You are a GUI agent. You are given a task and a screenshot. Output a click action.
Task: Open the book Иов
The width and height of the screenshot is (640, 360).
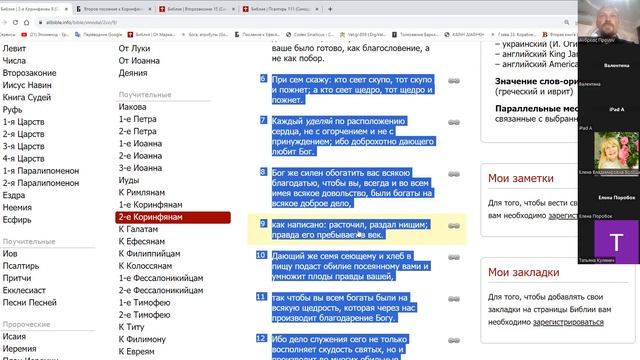click(10, 253)
